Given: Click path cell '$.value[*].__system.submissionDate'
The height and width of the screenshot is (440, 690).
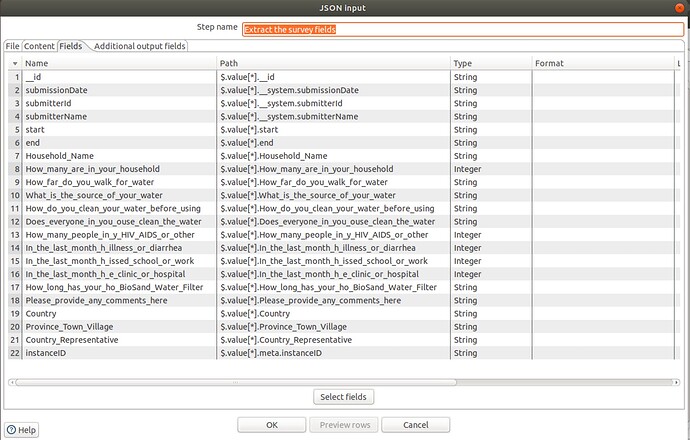Looking at the screenshot, I should click(x=334, y=90).
